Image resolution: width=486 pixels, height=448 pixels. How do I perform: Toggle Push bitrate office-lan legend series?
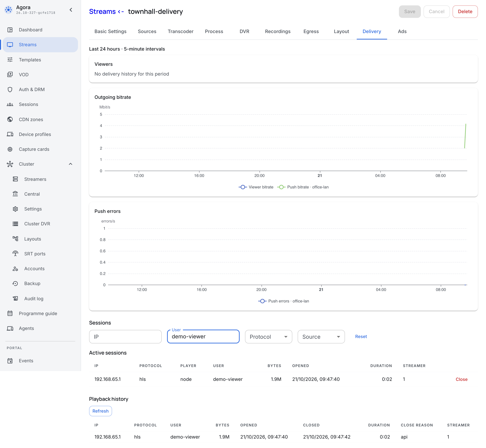tap(303, 187)
